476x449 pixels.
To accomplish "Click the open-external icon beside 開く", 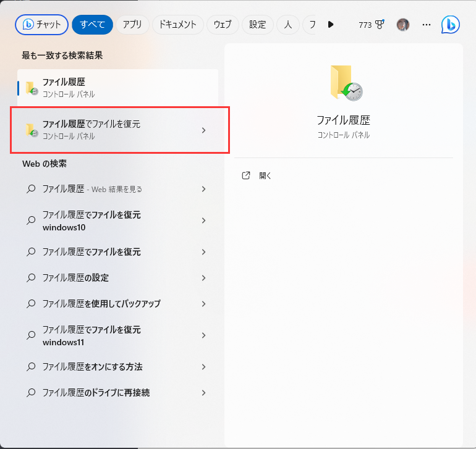I will click(246, 175).
